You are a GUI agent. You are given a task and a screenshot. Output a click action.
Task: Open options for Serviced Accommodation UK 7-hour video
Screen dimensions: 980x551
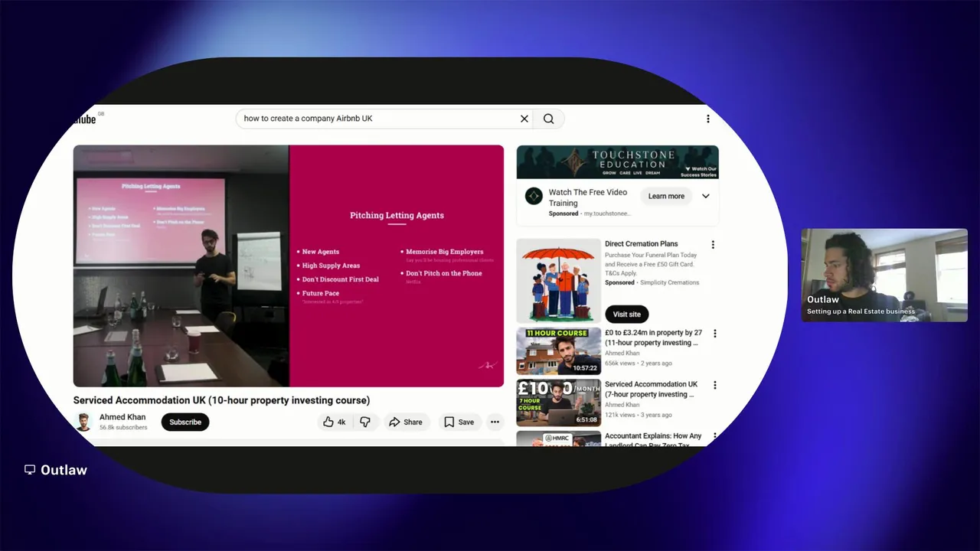tap(715, 385)
